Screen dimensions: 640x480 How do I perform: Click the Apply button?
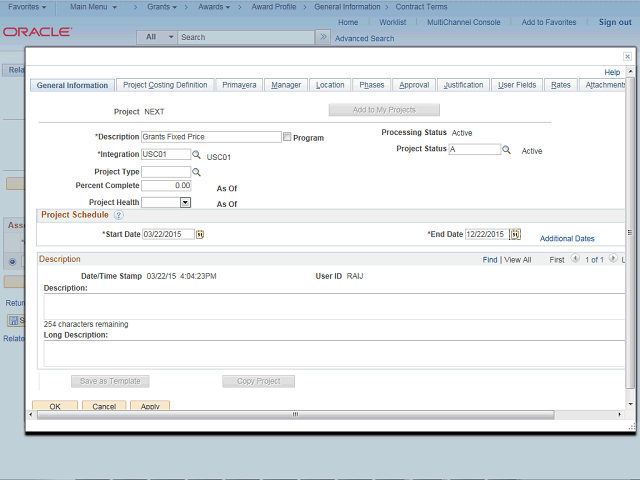tap(150, 406)
